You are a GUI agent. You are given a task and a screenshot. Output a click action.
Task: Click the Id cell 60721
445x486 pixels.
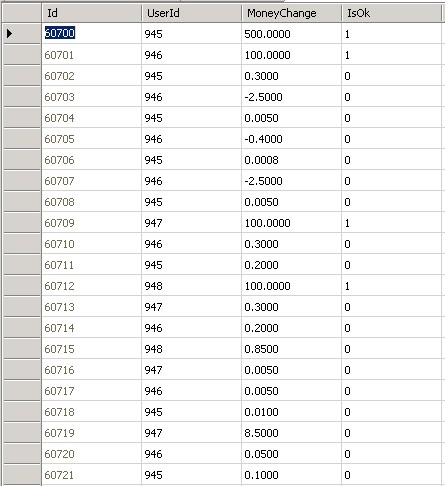pyautogui.click(x=91, y=475)
